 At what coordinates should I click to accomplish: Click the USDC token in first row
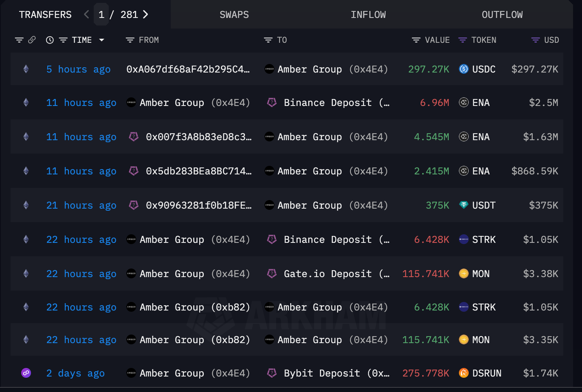tap(477, 69)
